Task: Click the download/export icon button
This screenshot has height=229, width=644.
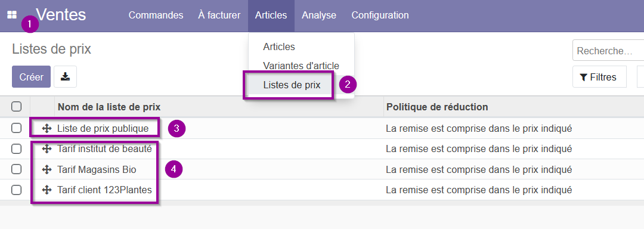Action: (x=65, y=77)
